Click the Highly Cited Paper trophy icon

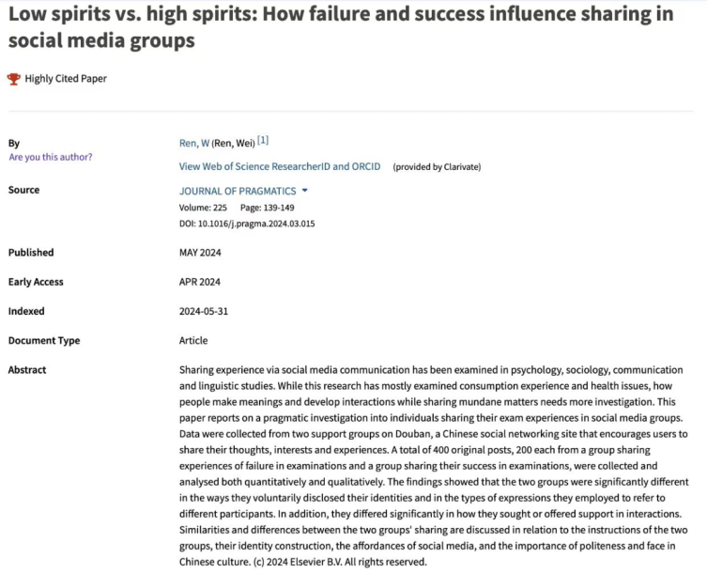coord(13,79)
